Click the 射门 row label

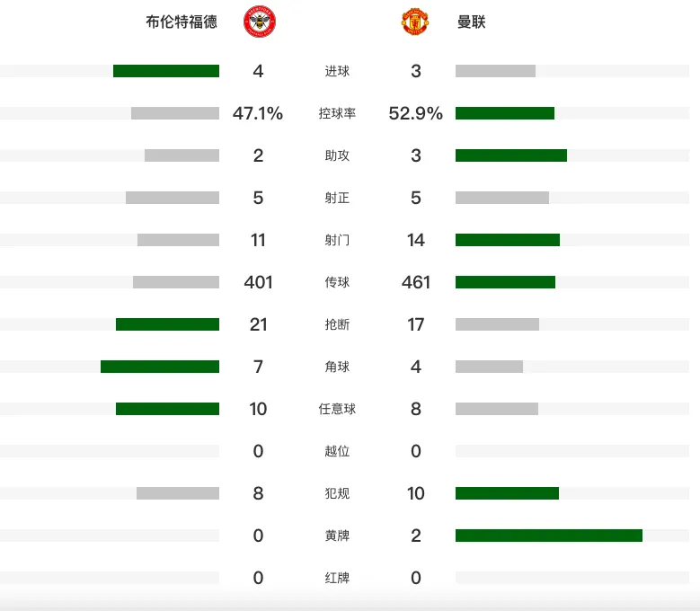click(337, 240)
